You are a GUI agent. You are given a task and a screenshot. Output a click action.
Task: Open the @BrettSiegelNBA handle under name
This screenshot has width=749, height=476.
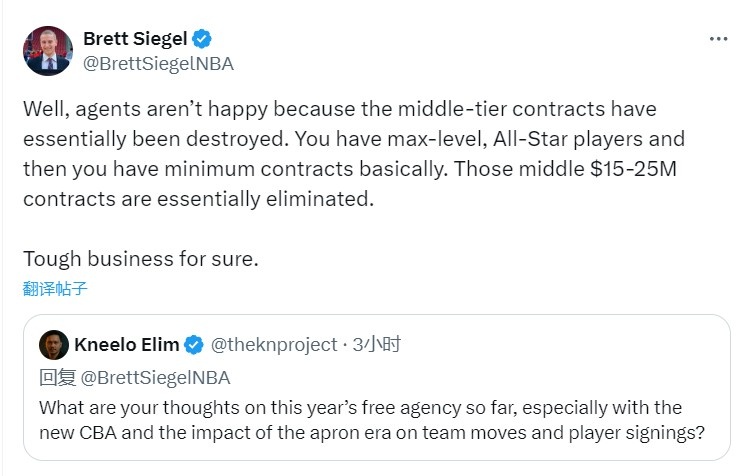coord(158,63)
